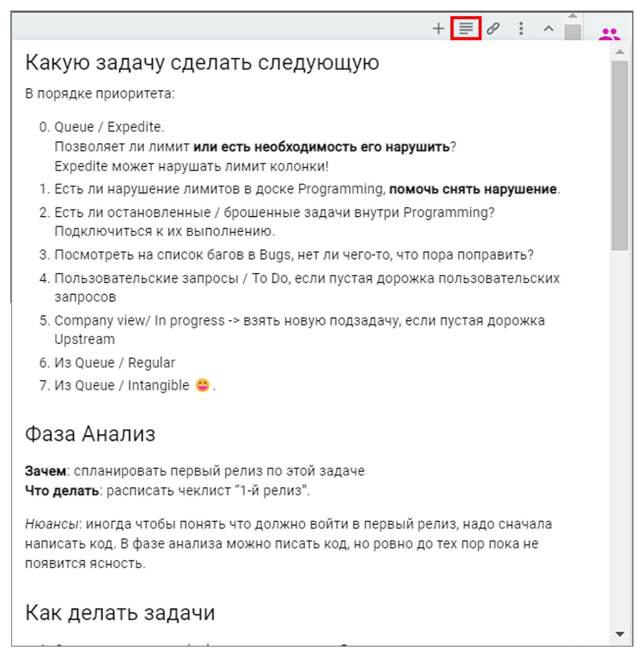This screenshot has width=644, height=665.
Task: Copy link via chain icon
Action: coord(493,28)
